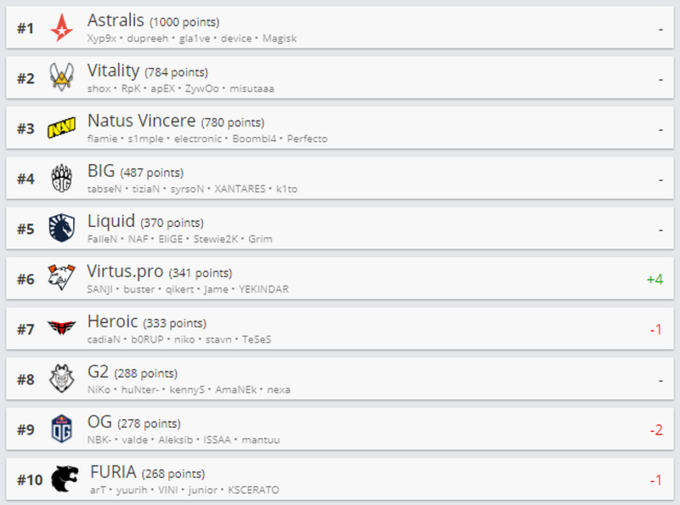
Task: Click the OG blue shield logo
Action: pyautogui.click(x=62, y=429)
